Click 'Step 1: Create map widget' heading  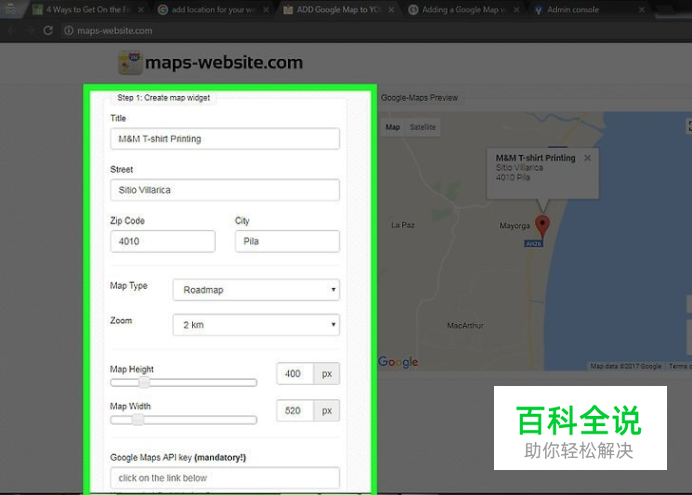(164, 98)
